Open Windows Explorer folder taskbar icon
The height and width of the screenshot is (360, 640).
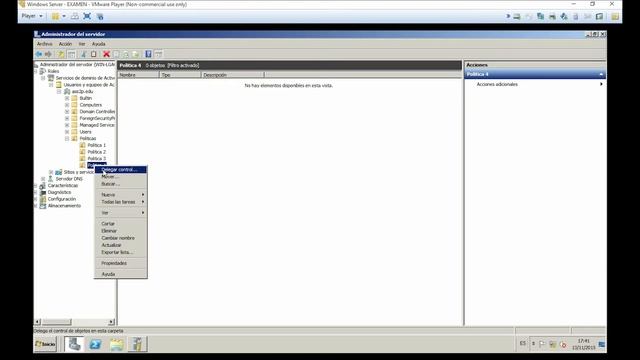click(x=116, y=344)
